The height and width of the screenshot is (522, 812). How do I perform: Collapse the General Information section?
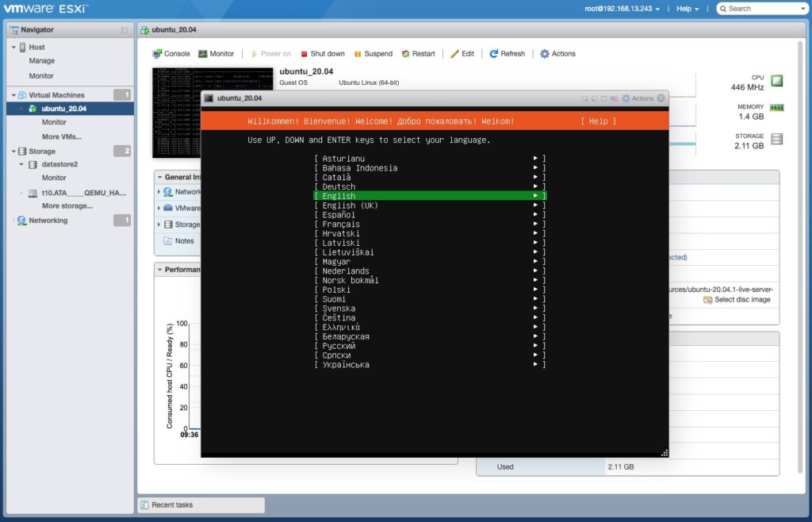160,177
